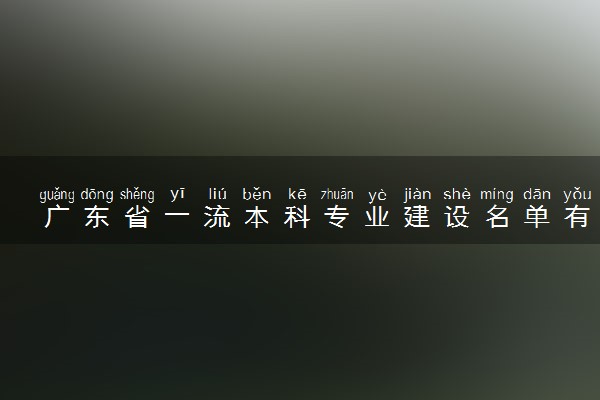Image resolution: width=600 pixels, height=400 pixels.
Task: Click the pinyin label jiàn
Action: [417, 194]
